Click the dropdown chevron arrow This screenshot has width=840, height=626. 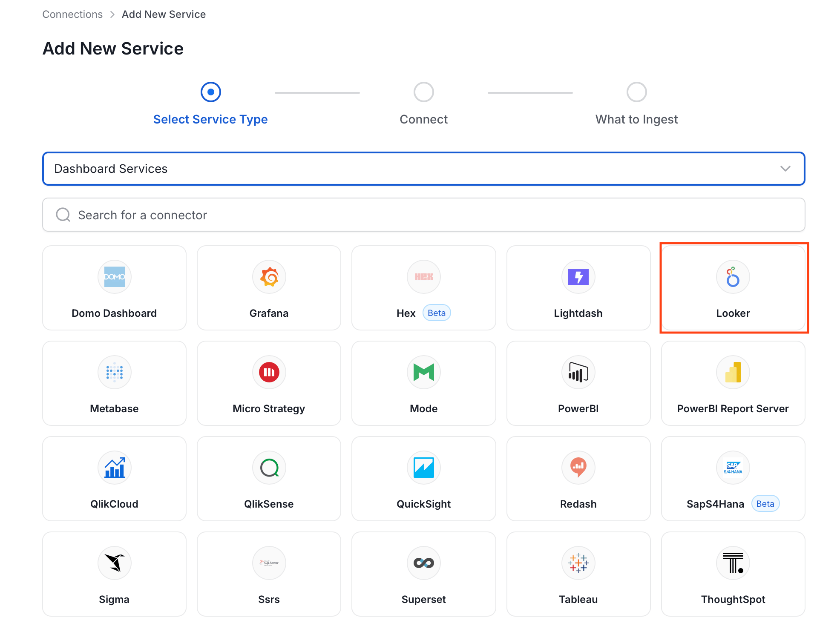point(785,169)
